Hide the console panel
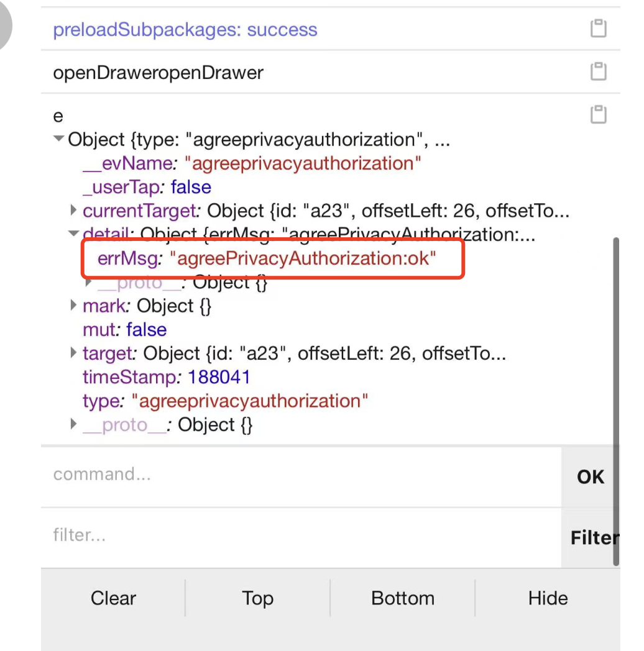The image size is (644, 651). (x=548, y=598)
